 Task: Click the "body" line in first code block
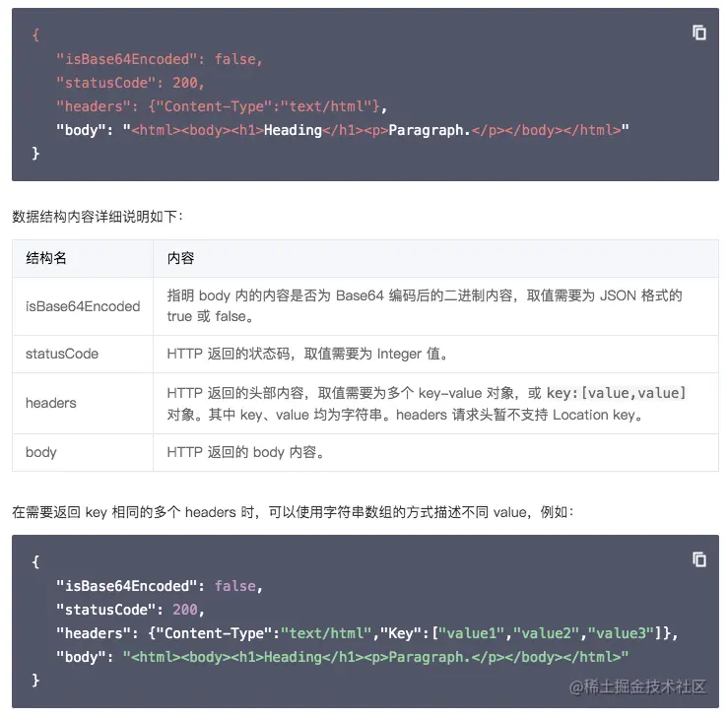[x=342, y=130]
